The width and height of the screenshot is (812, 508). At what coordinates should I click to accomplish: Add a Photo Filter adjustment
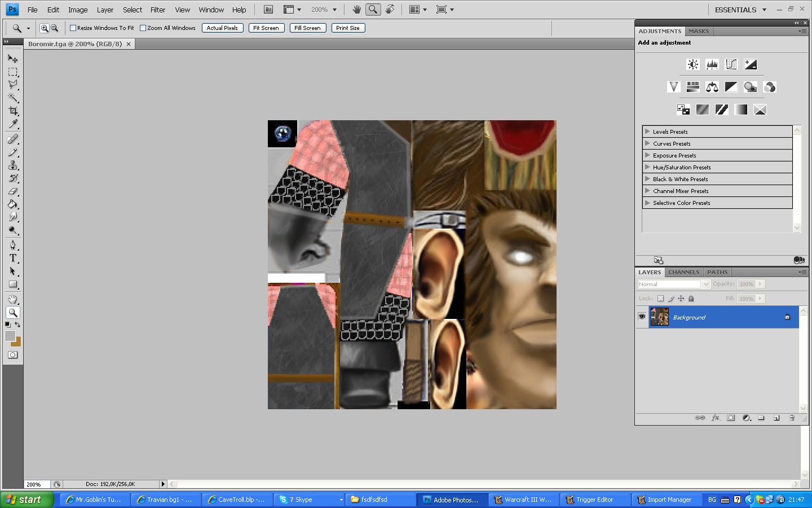click(x=751, y=87)
